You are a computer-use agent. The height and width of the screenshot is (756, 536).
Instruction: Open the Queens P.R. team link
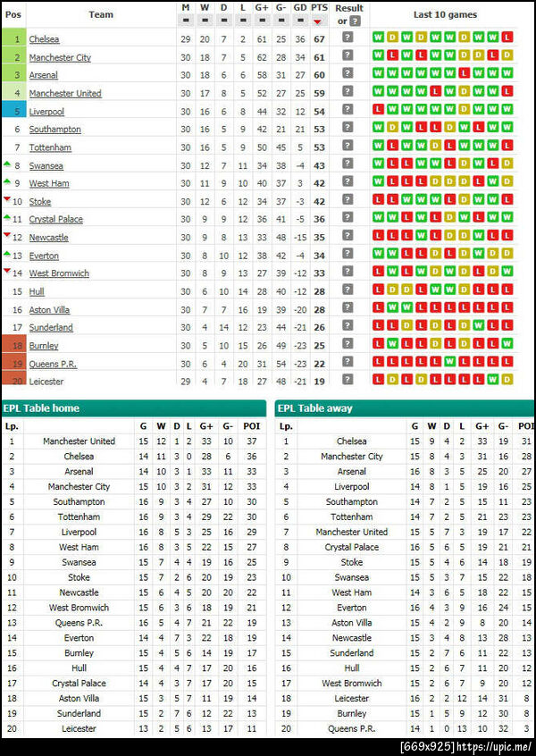point(53,363)
